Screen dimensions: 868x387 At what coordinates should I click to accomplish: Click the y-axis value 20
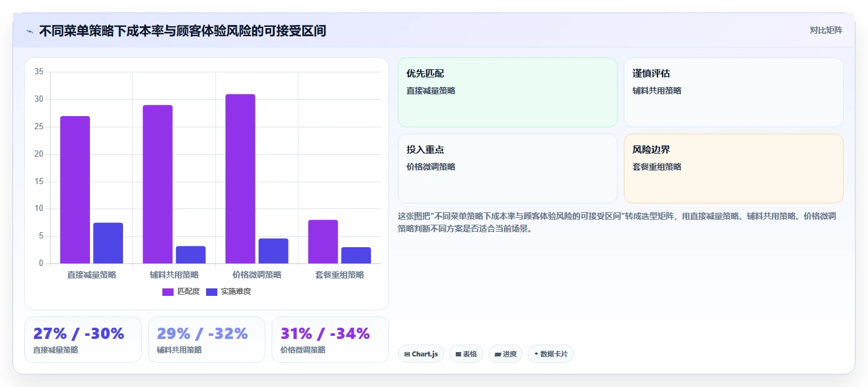point(39,154)
